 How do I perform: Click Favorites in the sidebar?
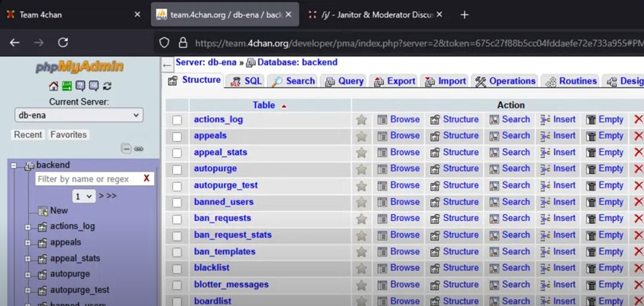click(x=68, y=135)
